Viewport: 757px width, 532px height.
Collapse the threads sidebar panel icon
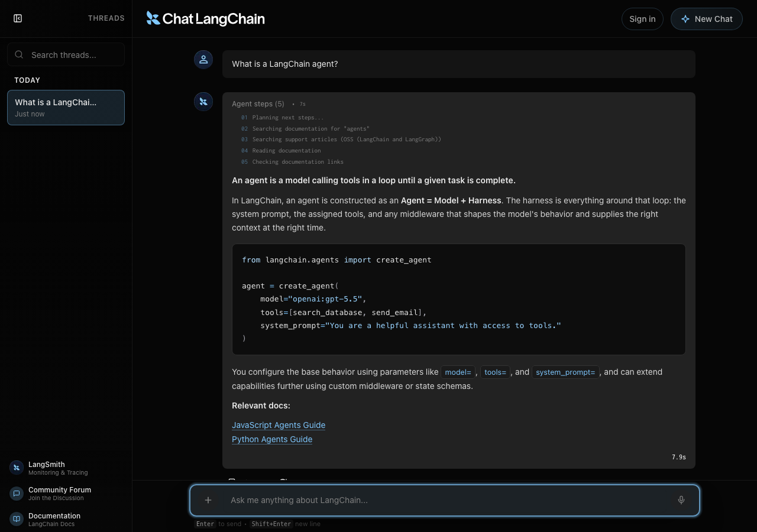click(18, 18)
